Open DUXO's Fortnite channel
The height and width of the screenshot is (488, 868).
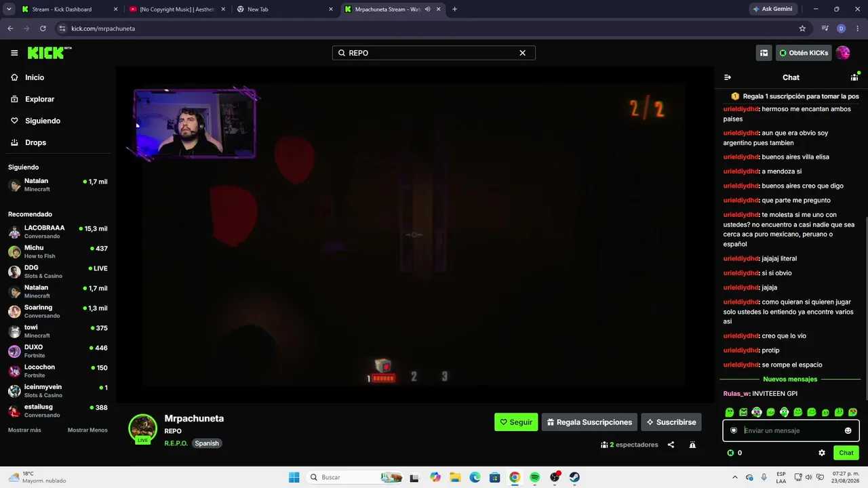click(x=58, y=351)
